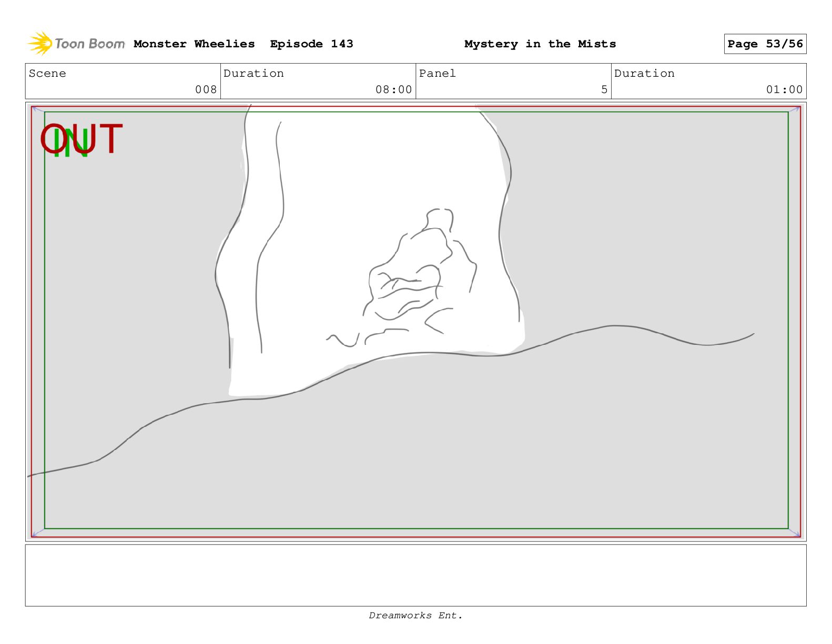832x644 pixels.
Task: Click the panel duration value '01:00'
Action: (785, 90)
